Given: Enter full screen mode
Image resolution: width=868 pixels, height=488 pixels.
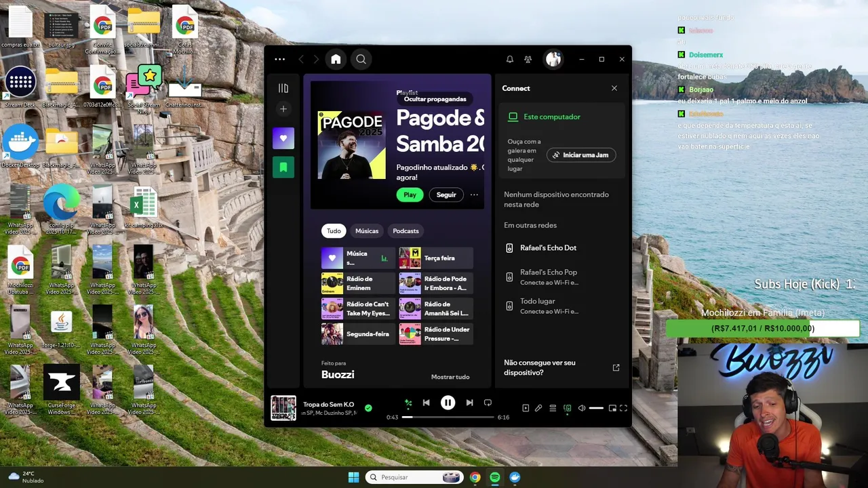Looking at the screenshot, I should (623, 408).
